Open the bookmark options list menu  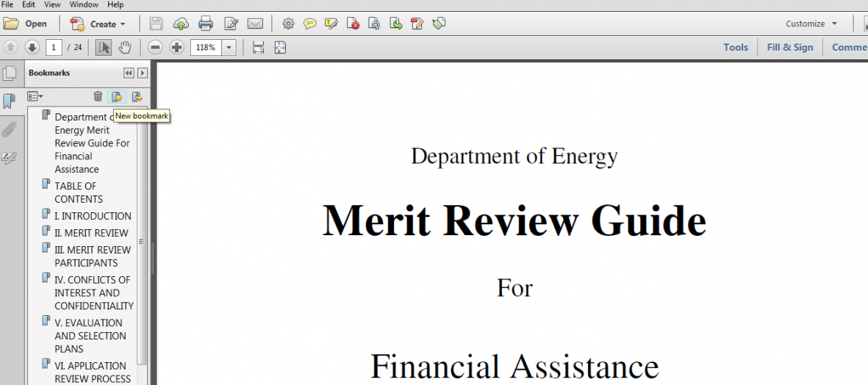pos(35,97)
